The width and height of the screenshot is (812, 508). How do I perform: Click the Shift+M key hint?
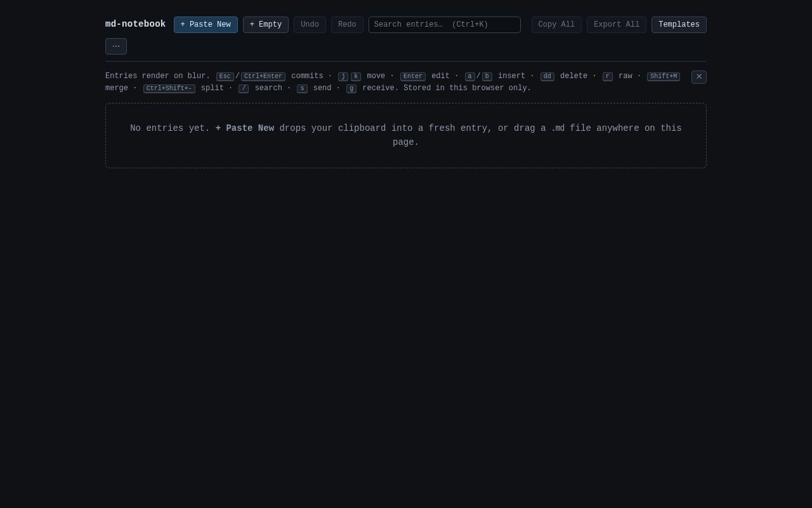coord(664,77)
